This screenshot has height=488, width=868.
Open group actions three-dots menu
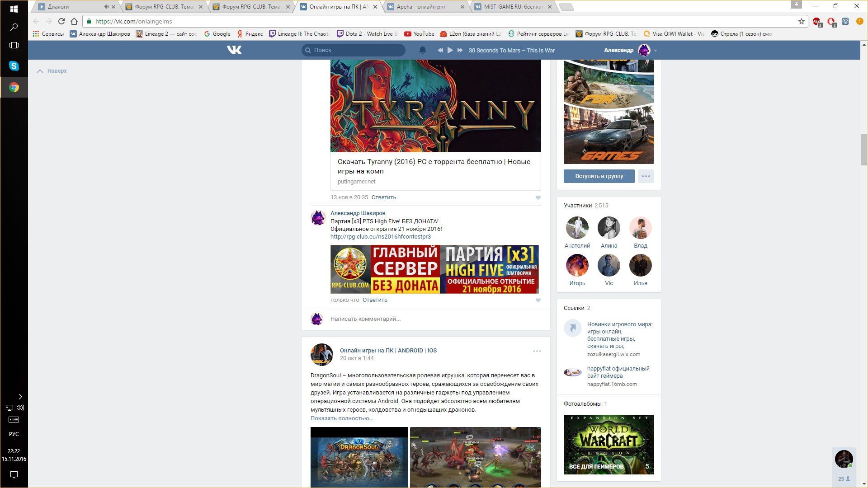coord(646,176)
